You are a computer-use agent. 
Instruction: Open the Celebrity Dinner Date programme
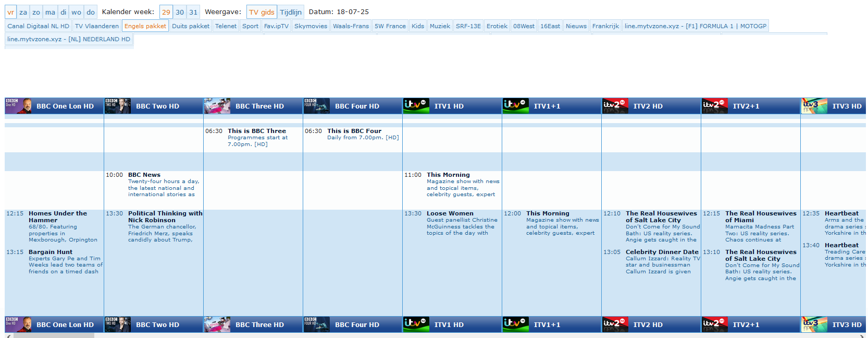pos(662,252)
